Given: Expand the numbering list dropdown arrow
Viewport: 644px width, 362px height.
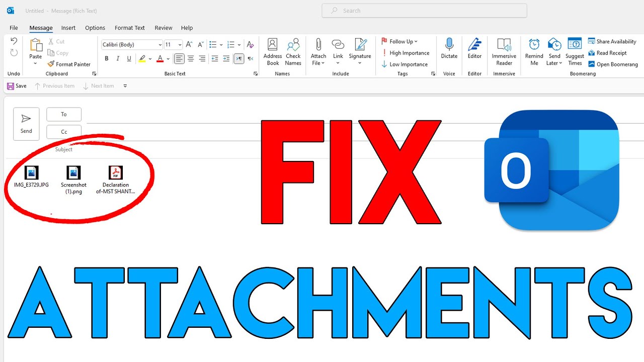Looking at the screenshot, I should tap(239, 45).
